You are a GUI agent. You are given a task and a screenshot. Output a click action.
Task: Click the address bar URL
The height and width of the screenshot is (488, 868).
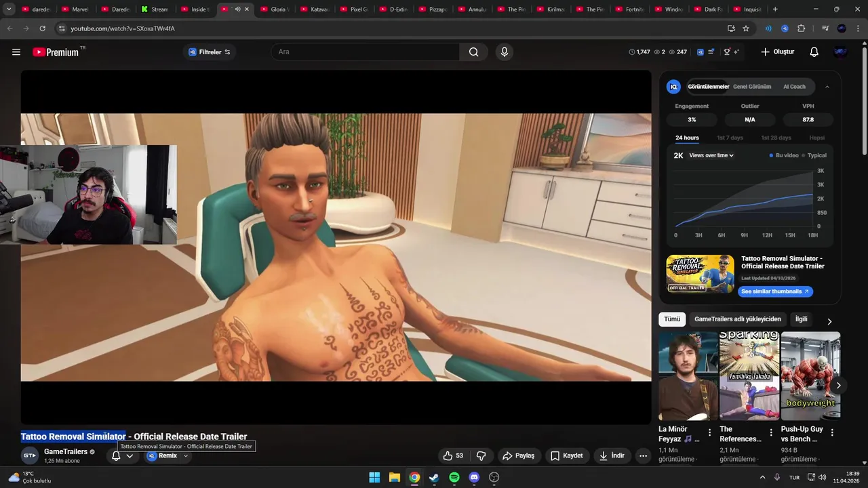click(x=123, y=28)
